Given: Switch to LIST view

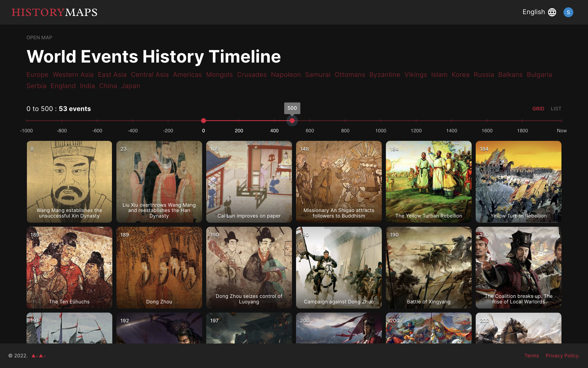Looking at the screenshot, I should tap(556, 109).
